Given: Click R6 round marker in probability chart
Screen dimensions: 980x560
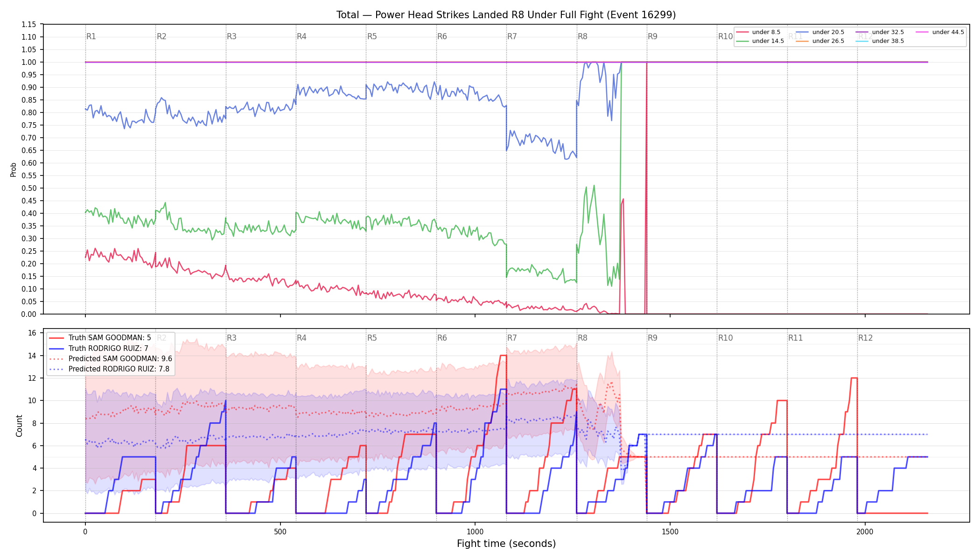Looking at the screenshot, I should [442, 36].
